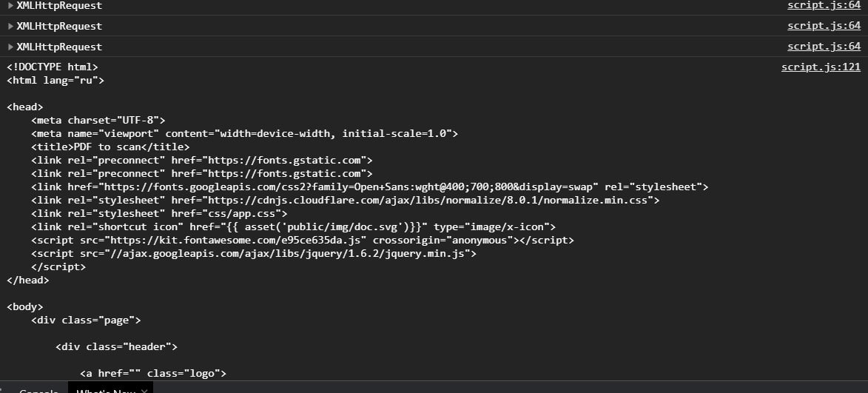868x393 pixels.
Task: Open script.js:64 link of third XMLHttpRequest entry
Action: coord(824,47)
